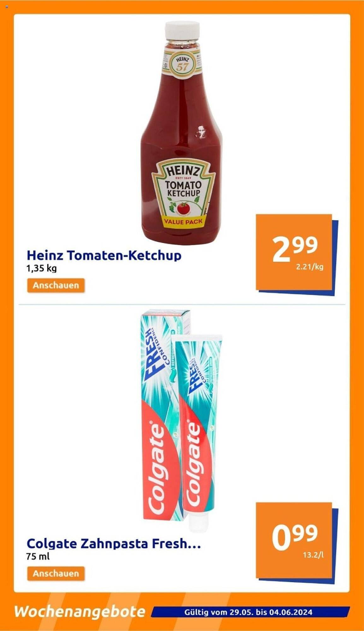This screenshot has width=364, height=631.
Task: Click the 2.21/kg unit price text
Action: pos(310,267)
